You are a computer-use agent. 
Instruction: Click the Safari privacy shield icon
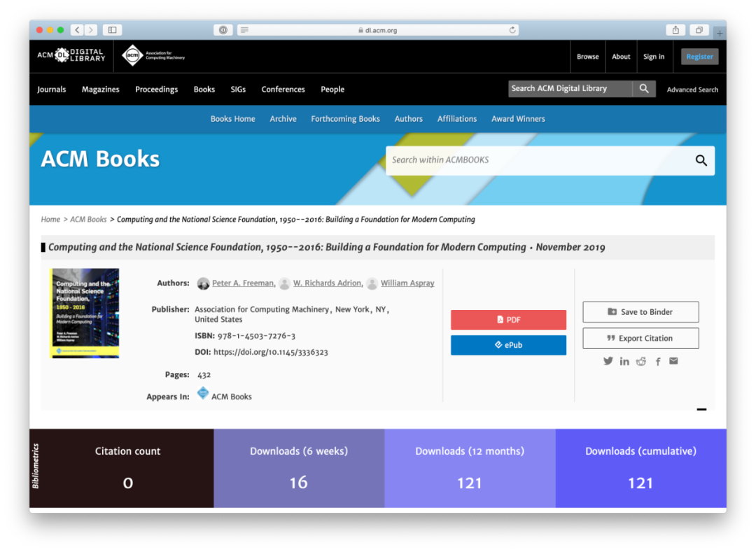click(223, 30)
